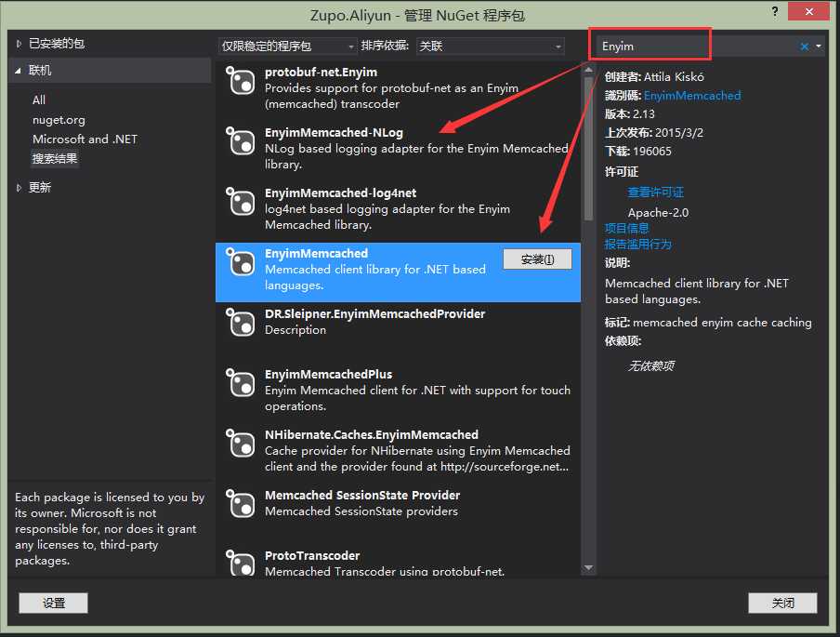Select the Memcached SessionState Provider title
Image resolution: width=840 pixels, height=637 pixels.
tap(362, 496)
